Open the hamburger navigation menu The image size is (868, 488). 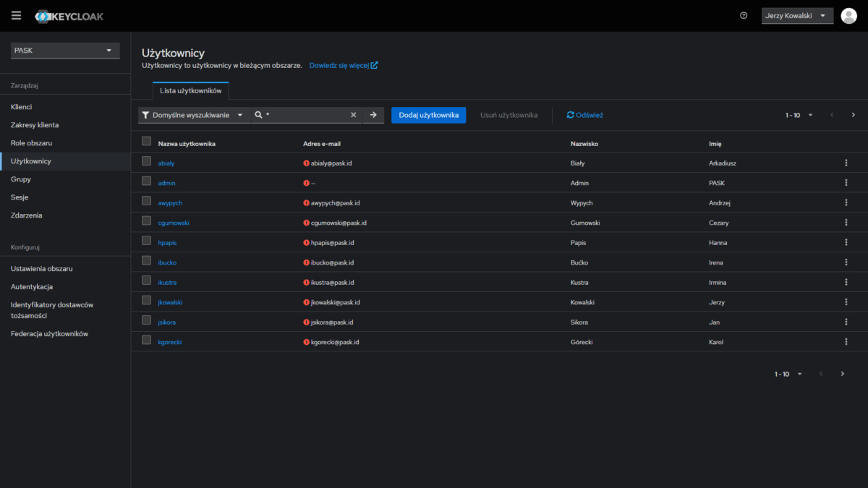[16, 15]
